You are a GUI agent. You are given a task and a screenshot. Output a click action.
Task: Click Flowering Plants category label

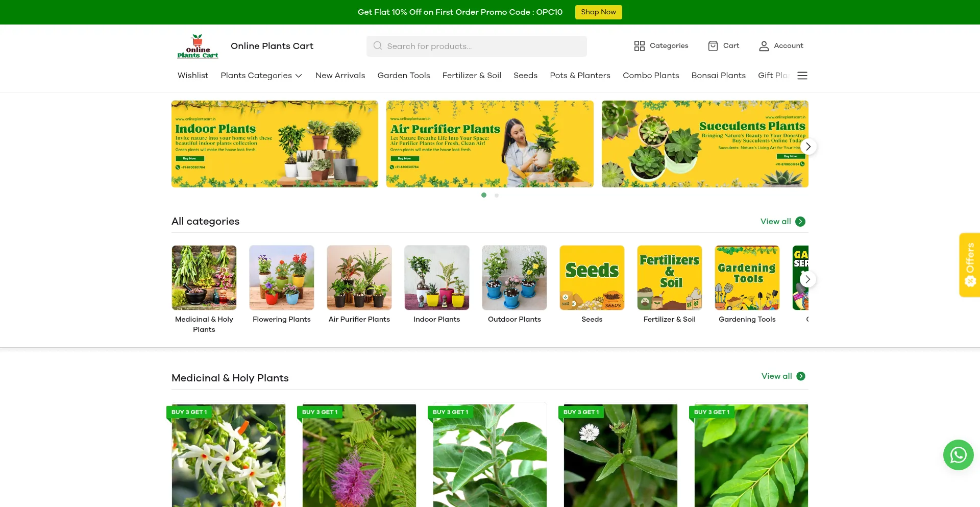pos(282,320)
